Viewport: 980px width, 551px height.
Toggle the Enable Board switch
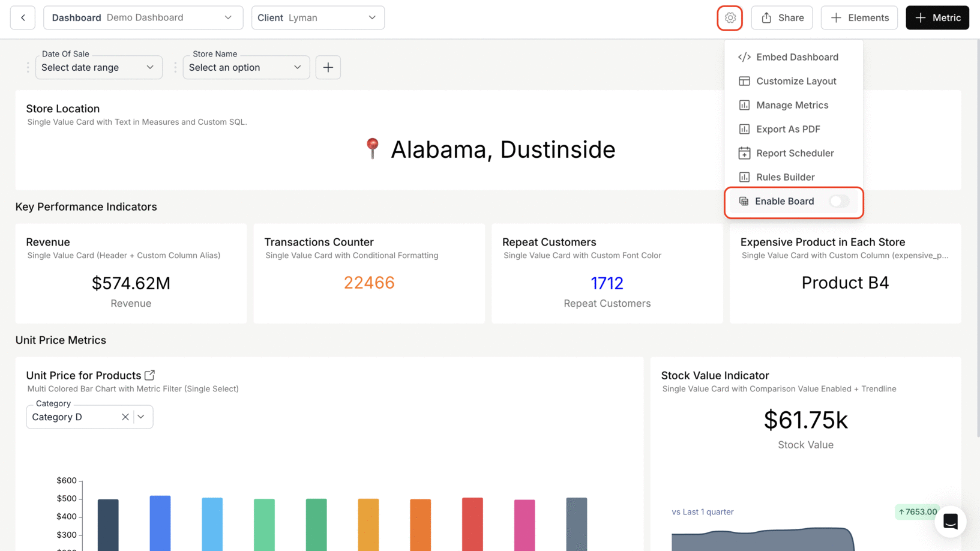[838, 201]
